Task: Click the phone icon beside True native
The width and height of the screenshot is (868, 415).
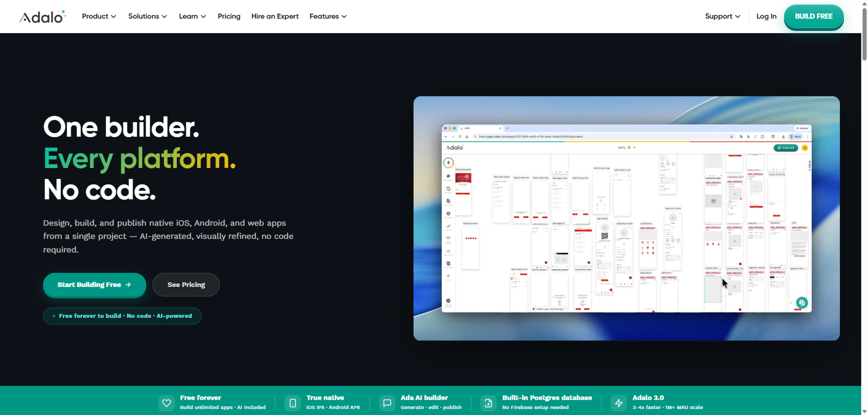Action: click(x=293, y=403)
